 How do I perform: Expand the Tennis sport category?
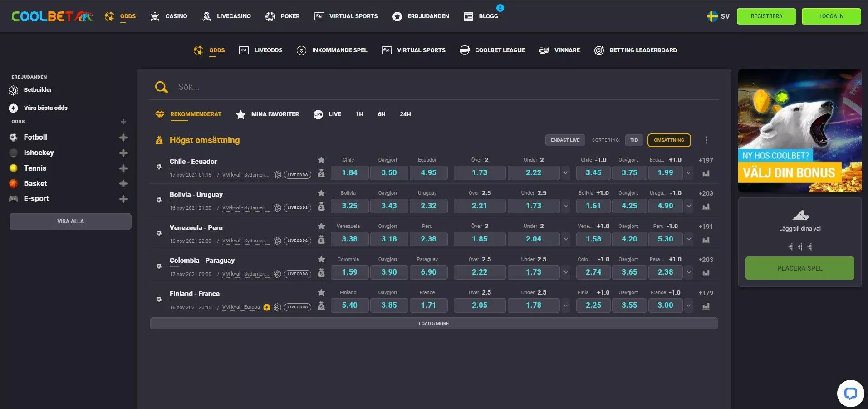click(123, 168)
